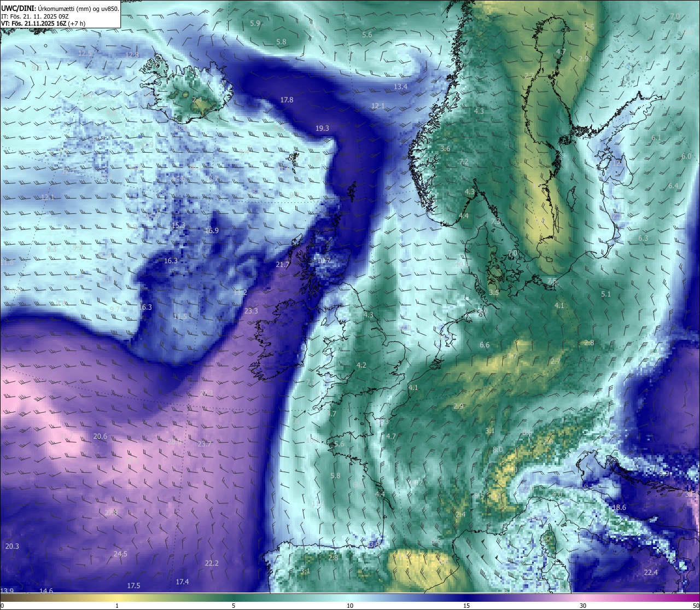700x610 pixels.
Task: Click the 15 tick on the color scale
Action: (466, 605)
